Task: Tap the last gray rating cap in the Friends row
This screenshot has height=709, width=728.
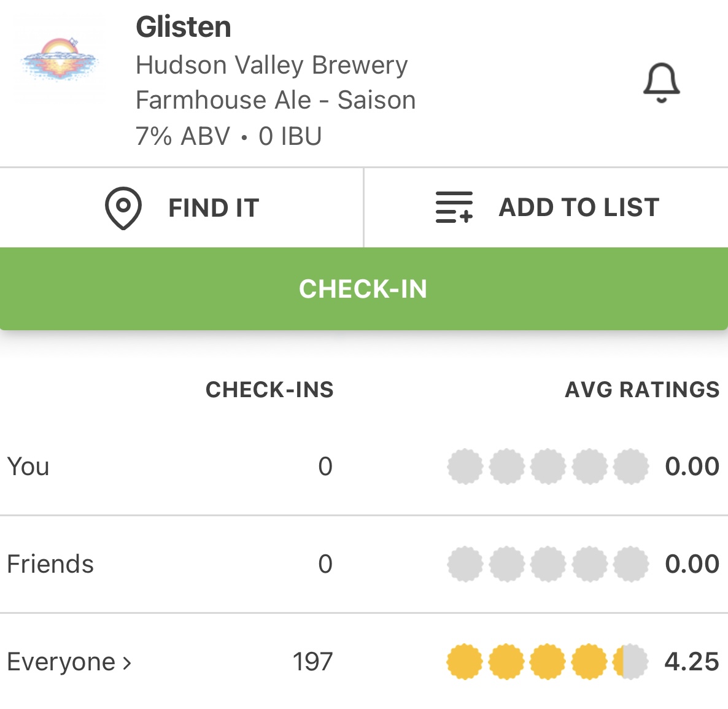Action: (630, 564)
